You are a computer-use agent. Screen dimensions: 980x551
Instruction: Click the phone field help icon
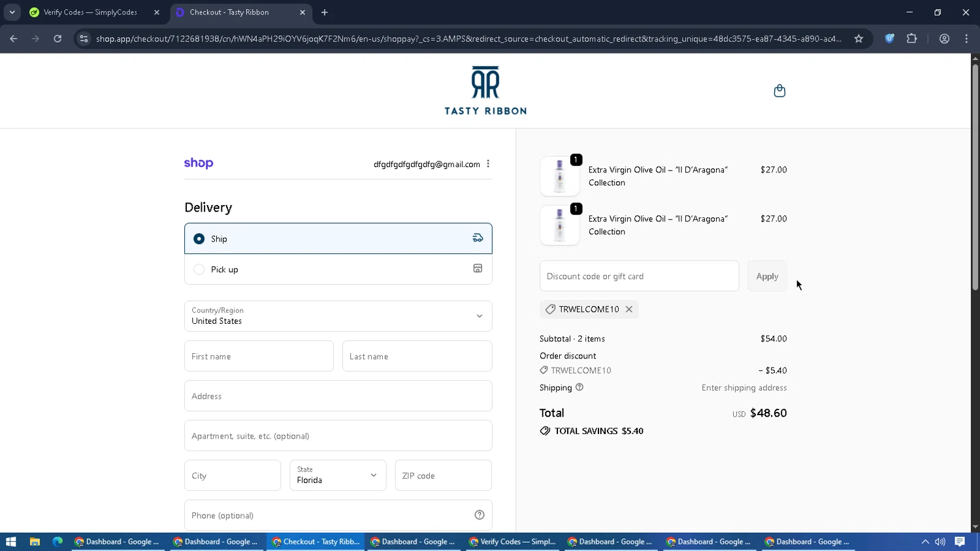pyautogui.click(x=480, y=515)
